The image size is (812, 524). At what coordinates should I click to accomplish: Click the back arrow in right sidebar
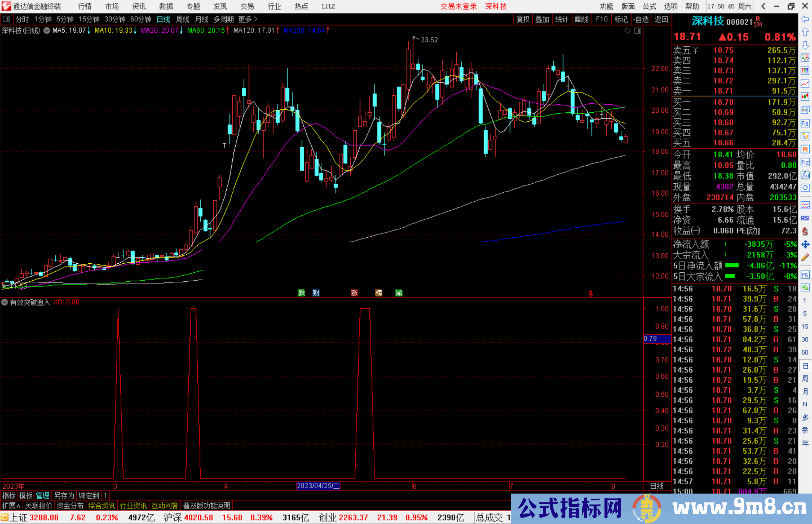805,19
